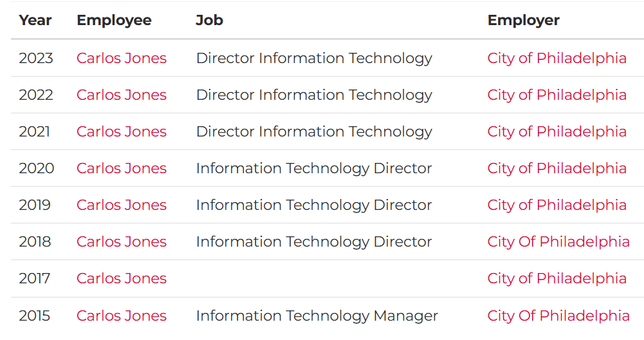Click the Year column header
The image size is (644, 340).
35,20
